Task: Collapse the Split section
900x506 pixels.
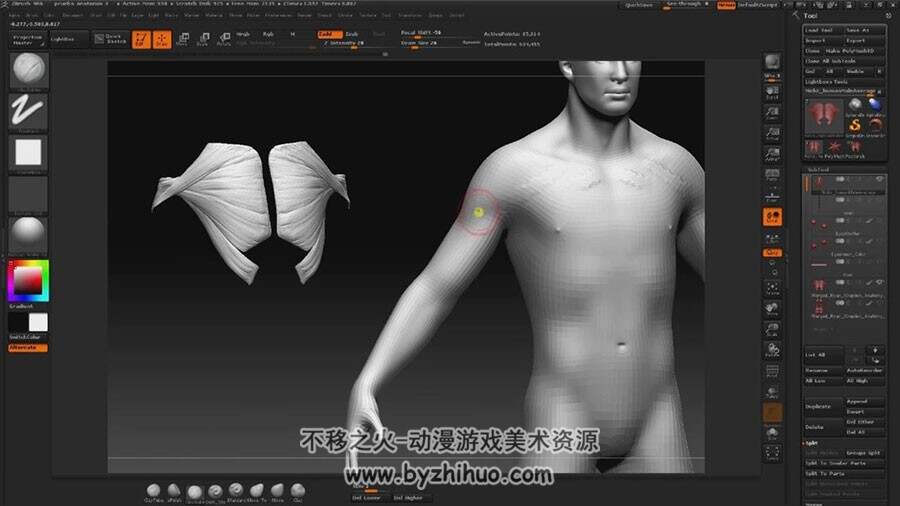Action: pos(812,443)
